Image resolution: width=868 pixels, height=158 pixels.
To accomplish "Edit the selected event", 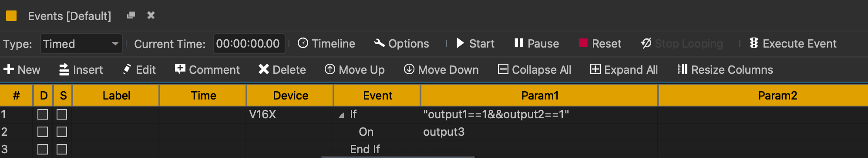I will tap(139, 70).
